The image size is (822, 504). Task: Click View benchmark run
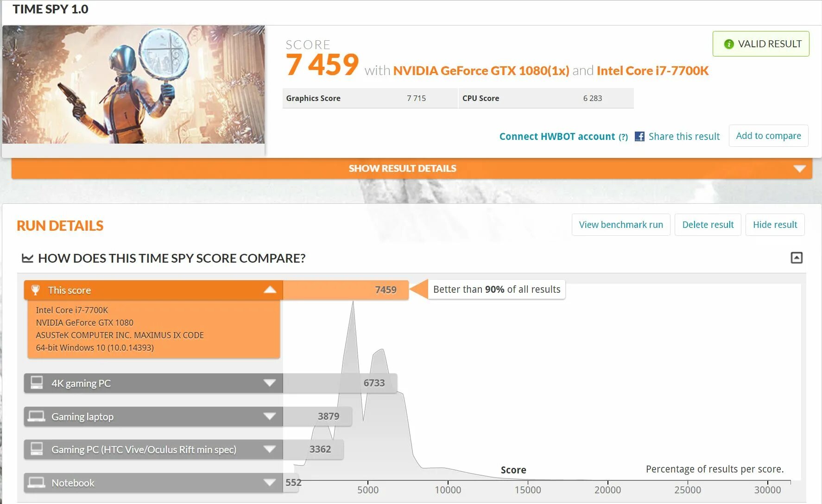621,225
